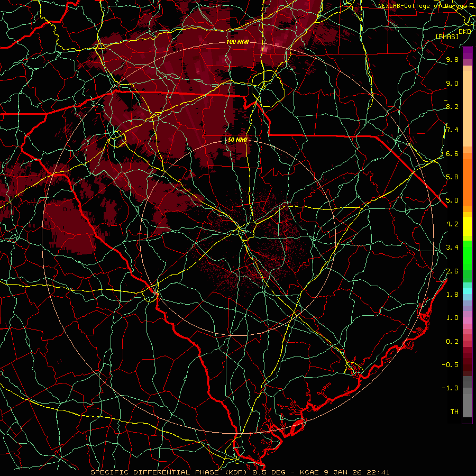Click the 100 NMI range ring label
Image resolution: width=476 pixels, height=476 pixels.
point(237,42)
